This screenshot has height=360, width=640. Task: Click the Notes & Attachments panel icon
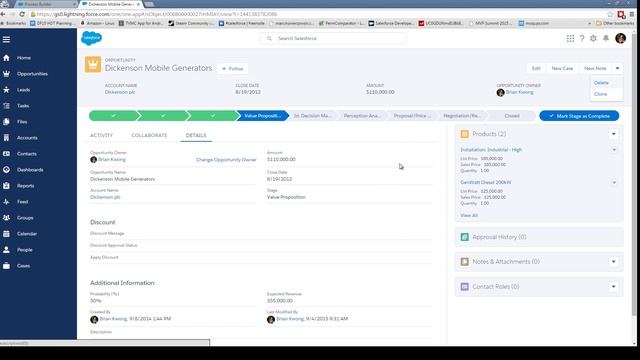point(464,262)
